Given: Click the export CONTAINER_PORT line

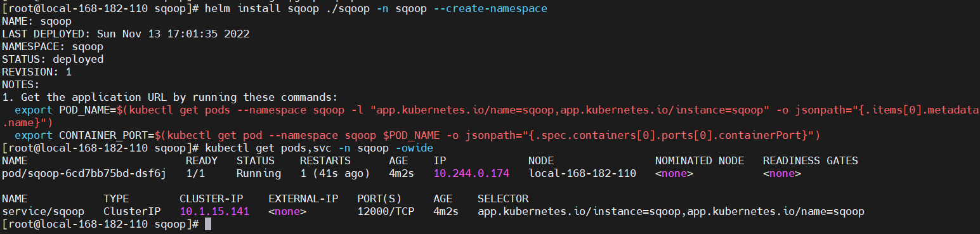Looking at the screenshot, I should click(417, 135).
